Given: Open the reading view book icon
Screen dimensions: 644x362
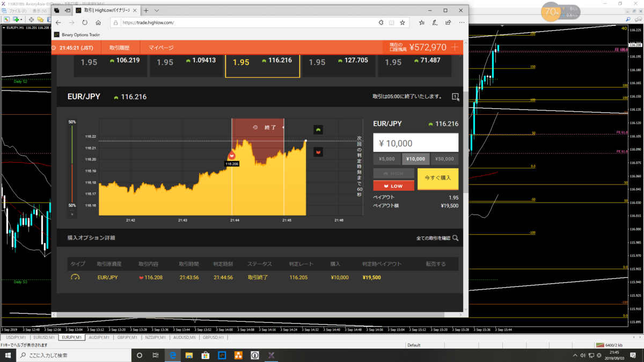Looking at the screenshot, I should coord(392,23).
